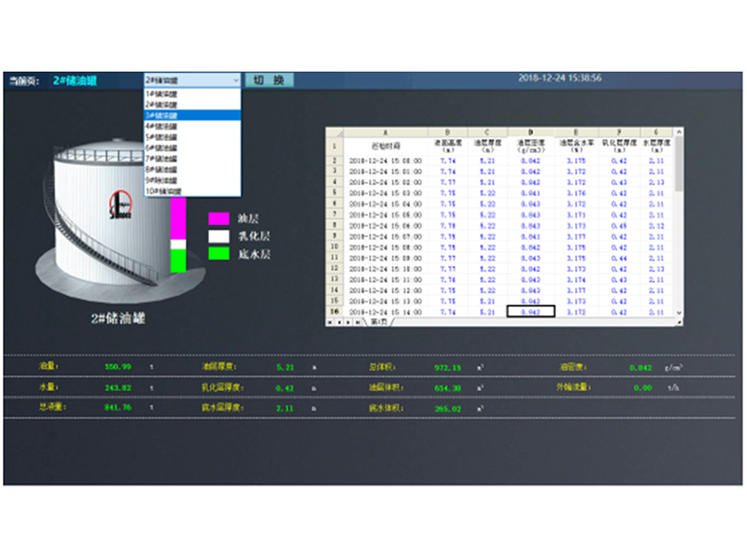Click the scroll-down arrow of the spreadsheet
The image size is (747, 560).
679,313
